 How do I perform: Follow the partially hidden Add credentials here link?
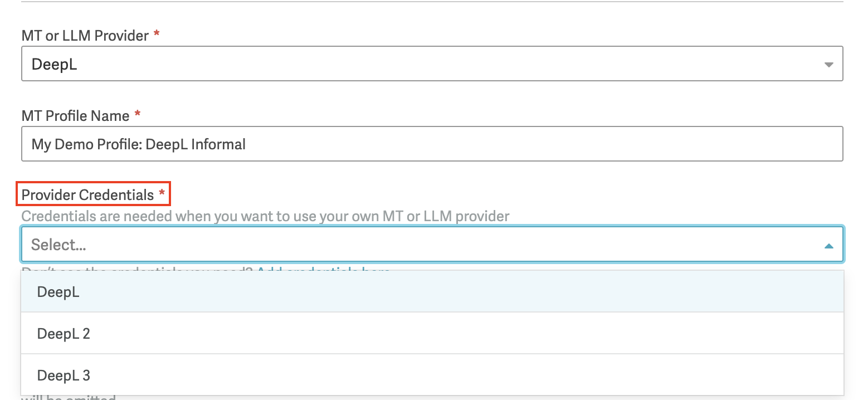[x=323, y=270]
